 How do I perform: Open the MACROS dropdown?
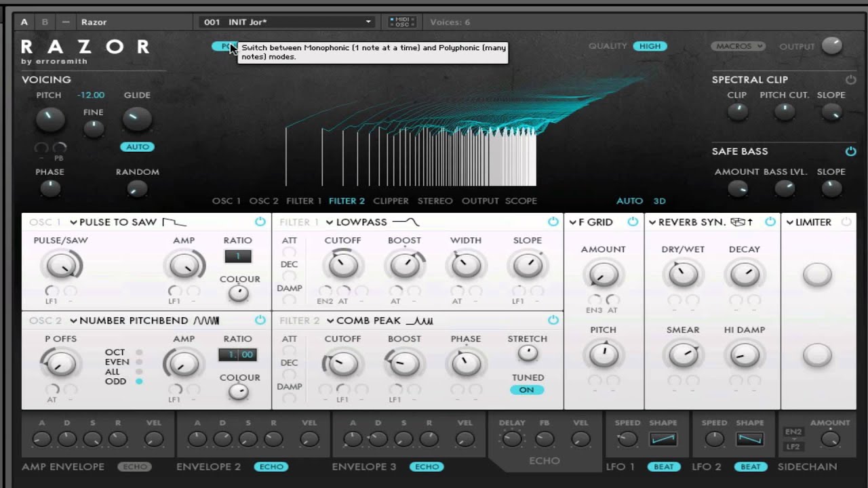tap(738, 46)
